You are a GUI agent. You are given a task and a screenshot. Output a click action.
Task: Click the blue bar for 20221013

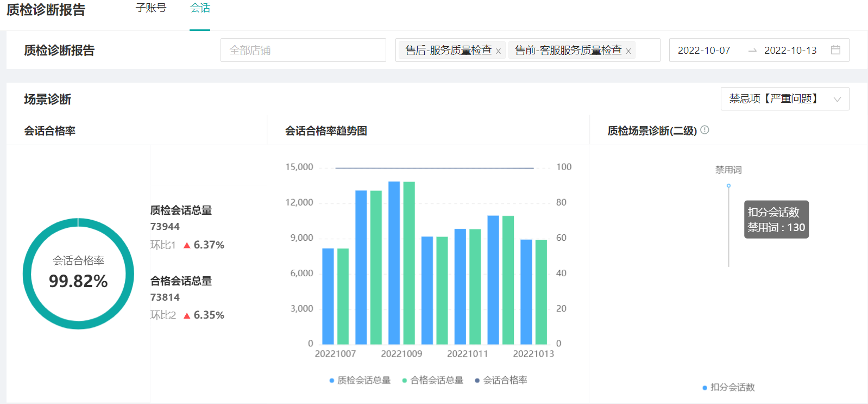coord(526,292)
